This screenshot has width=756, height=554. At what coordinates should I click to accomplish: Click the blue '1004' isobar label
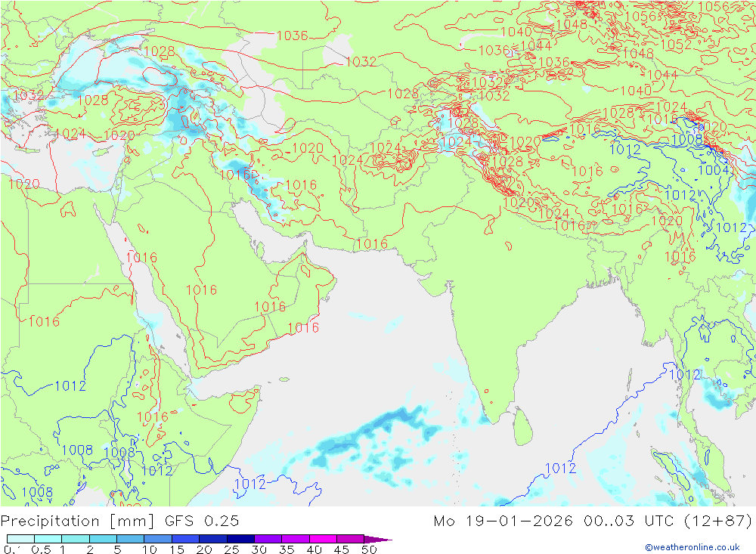tap(714, 170)
